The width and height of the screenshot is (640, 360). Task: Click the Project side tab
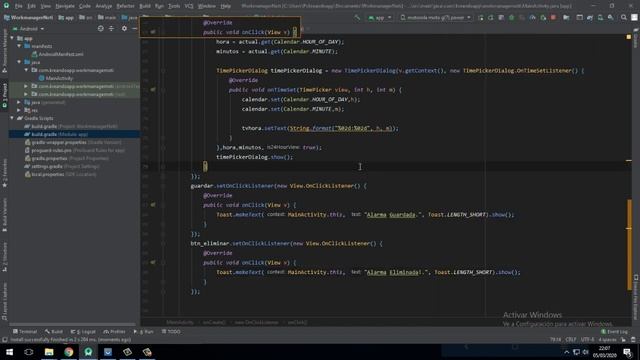[4, 95]
